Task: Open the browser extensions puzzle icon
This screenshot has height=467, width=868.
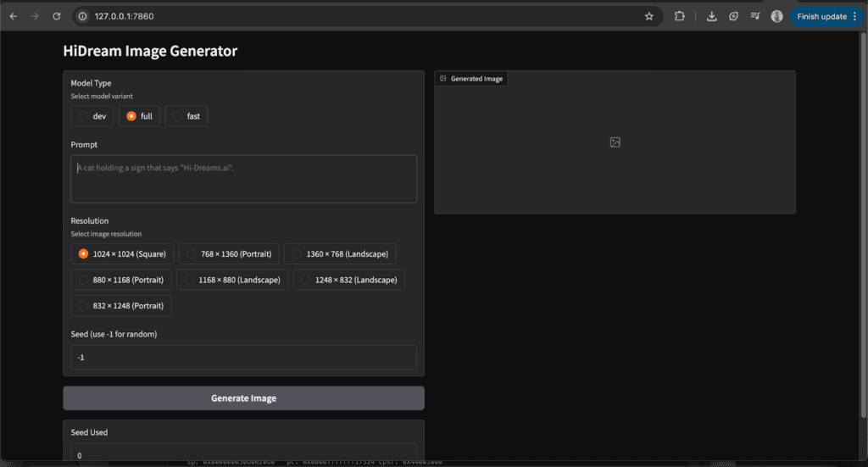Action: point(679,17)
